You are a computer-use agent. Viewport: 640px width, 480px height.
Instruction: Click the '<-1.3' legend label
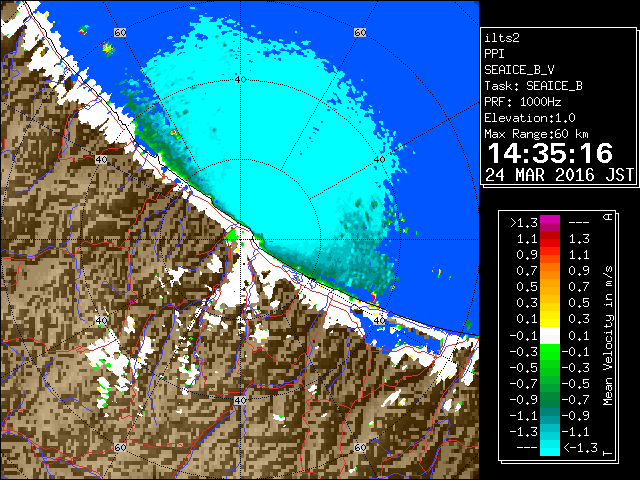tap(580, 448)
